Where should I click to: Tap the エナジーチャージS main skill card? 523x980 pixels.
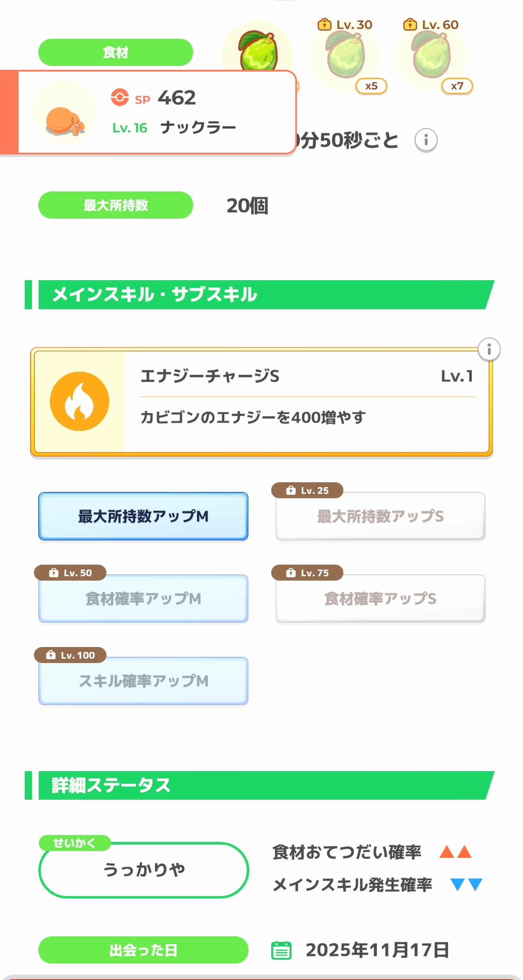(306, 402)
